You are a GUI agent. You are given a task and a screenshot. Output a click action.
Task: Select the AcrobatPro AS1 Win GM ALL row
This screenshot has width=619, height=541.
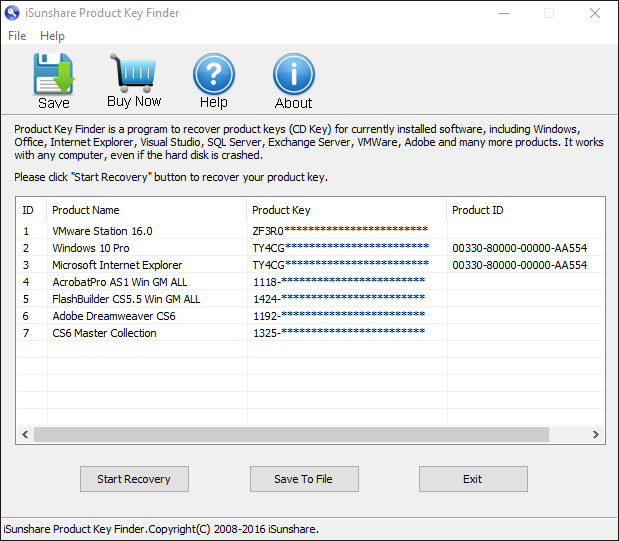[x=311, y=282]
